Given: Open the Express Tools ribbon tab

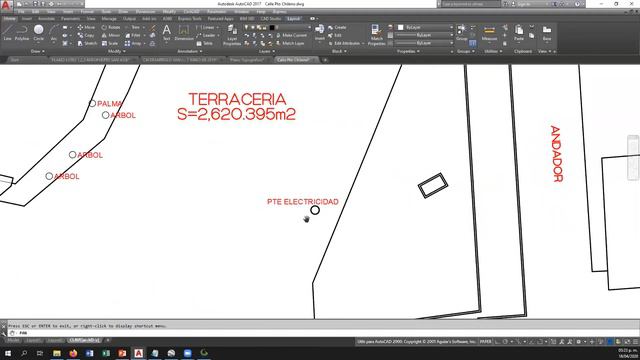Looking at the screenshot, I should [189, 19].
